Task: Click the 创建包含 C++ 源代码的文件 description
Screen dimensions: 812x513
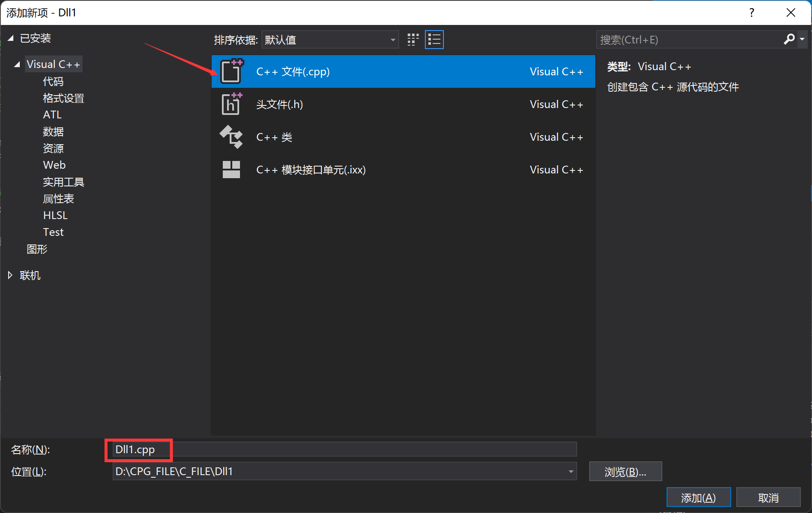Action: point(673,87)
